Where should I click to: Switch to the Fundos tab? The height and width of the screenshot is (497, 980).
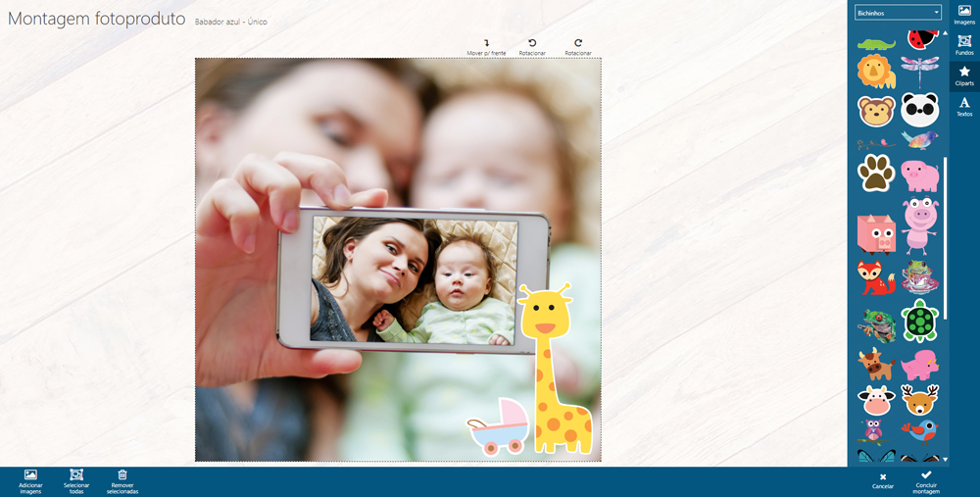pyautogui.click(x=964, y=44)
